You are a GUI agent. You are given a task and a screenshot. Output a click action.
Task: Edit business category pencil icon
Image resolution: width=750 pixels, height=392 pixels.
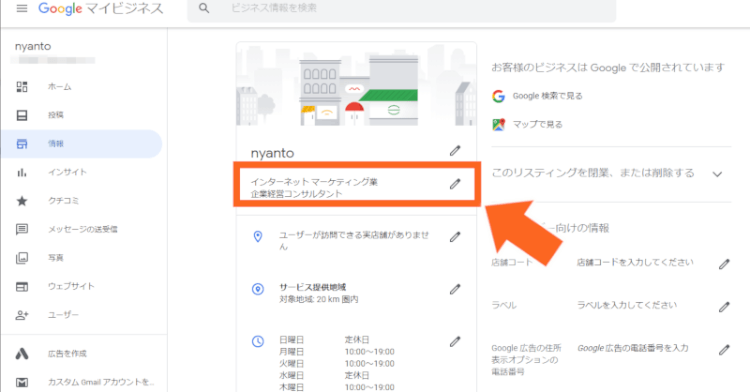455,184
